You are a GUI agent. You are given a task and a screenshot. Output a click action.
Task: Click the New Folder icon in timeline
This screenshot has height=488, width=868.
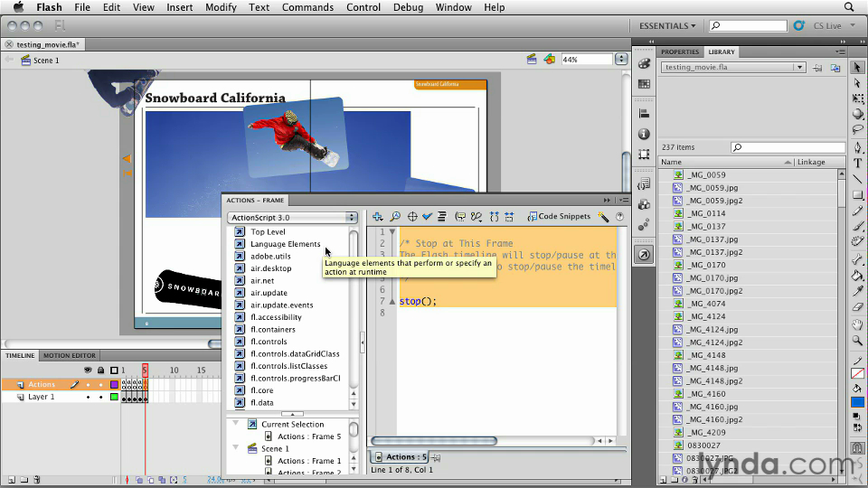pos(24,480)
